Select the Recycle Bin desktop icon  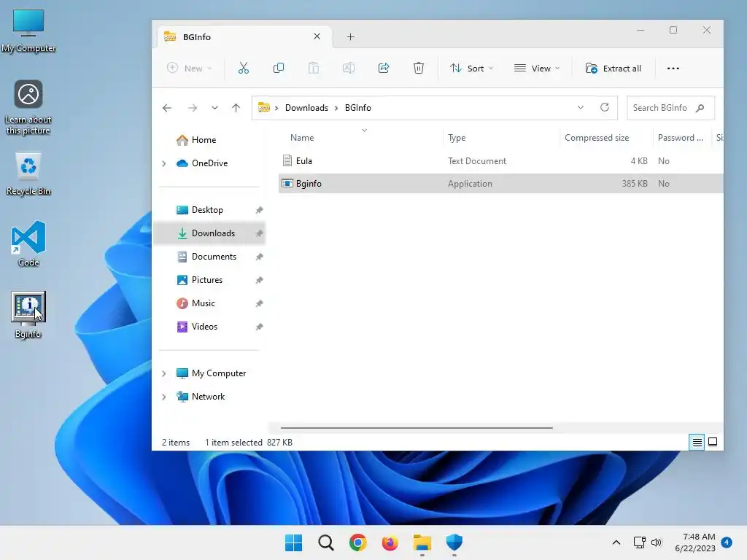coord(28,174)
